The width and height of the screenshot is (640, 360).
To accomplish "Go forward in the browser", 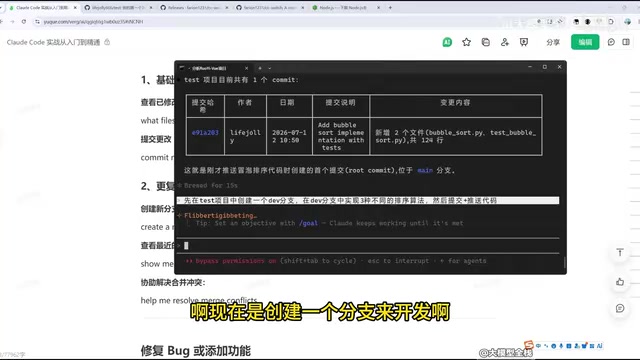I will coord(12,22).
